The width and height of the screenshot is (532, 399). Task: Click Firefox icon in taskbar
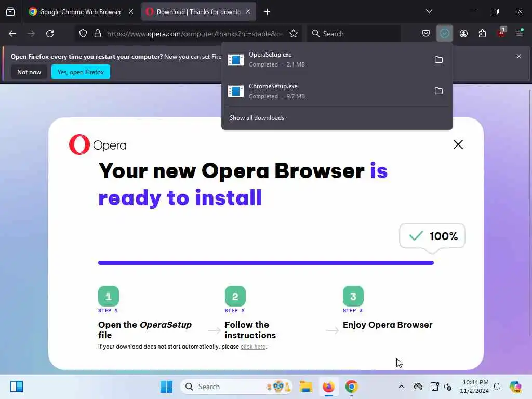click(328, 387)
